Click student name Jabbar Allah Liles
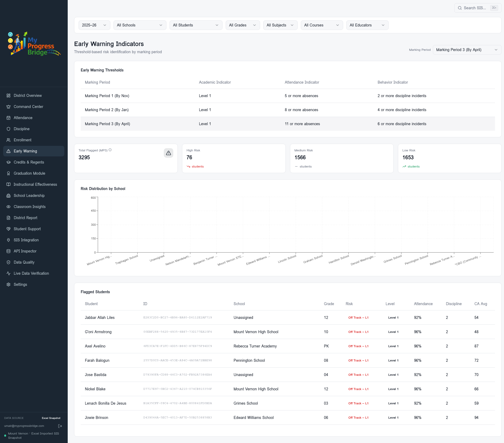This screenshot has width=504, height=443. [x=100, y=318]
